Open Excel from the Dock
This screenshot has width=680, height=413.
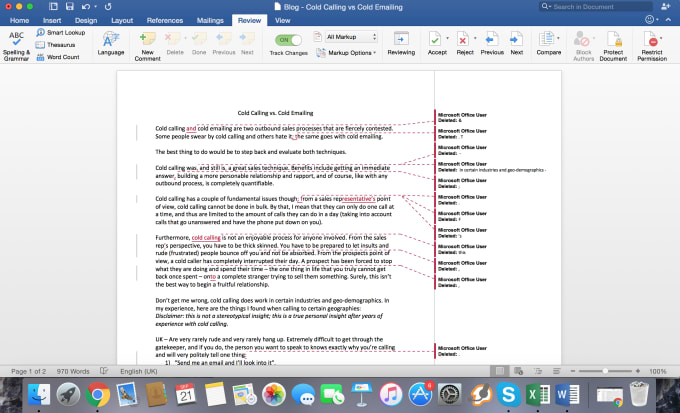(538, 394)
